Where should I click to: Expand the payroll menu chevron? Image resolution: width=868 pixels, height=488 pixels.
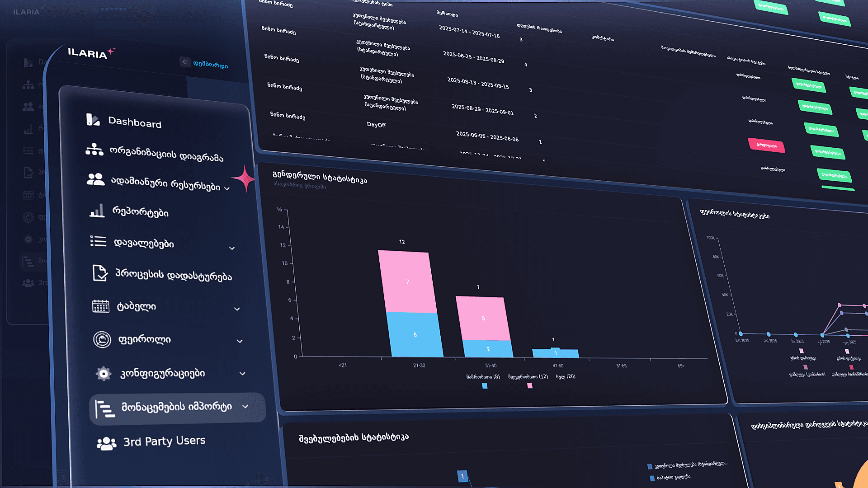tap(240, 341)
